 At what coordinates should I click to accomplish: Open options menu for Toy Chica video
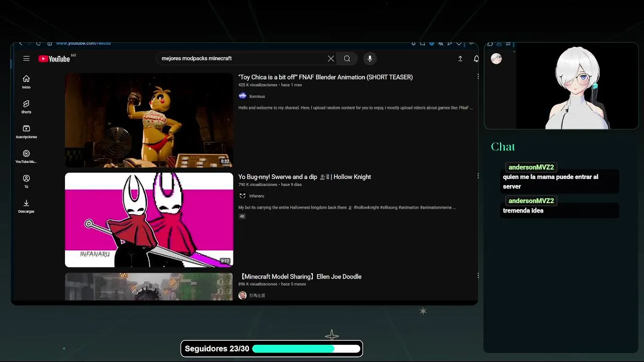(477, 77)
